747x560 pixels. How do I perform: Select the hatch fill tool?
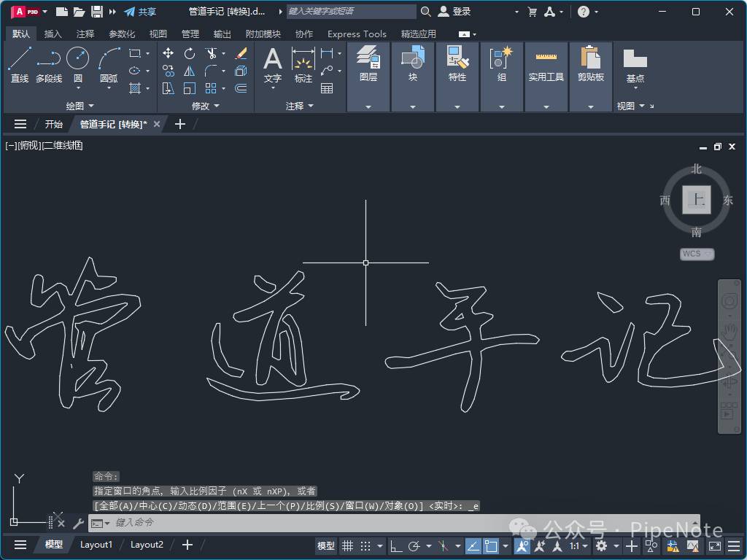[x=135, y=88]
